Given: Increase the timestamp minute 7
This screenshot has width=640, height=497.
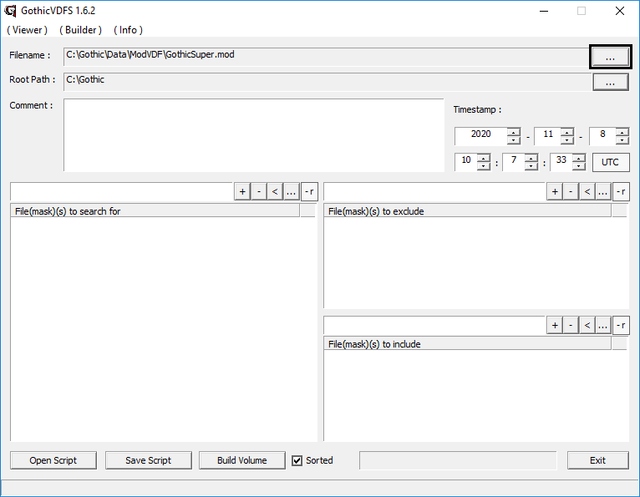Looking at the screenshot, I should 531,158.
